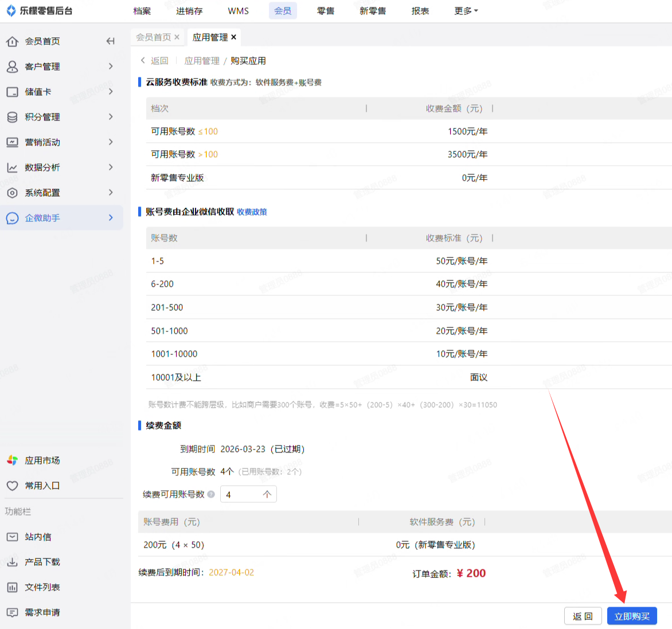Viewport: 672px width, 629px height.
Task: Expand the 储值卡 submenu arrow
Action: click(111, 92)
